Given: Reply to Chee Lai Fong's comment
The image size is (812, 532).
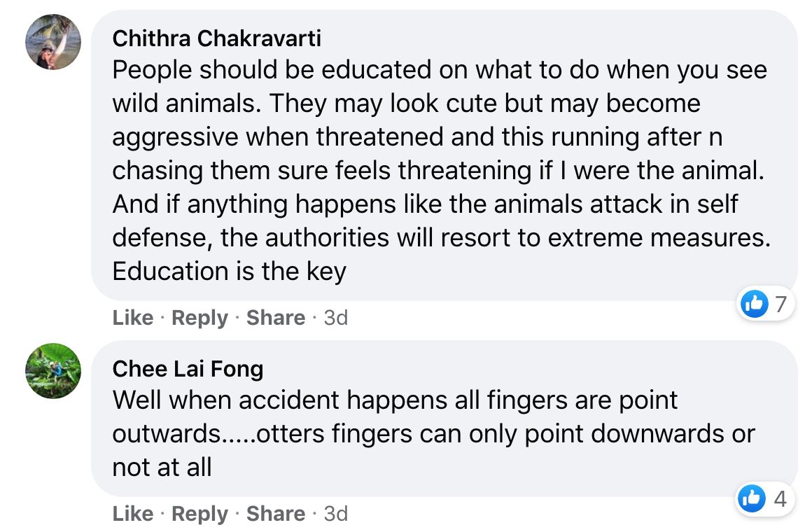Looking at the screenshot, I should pos(200,513).
